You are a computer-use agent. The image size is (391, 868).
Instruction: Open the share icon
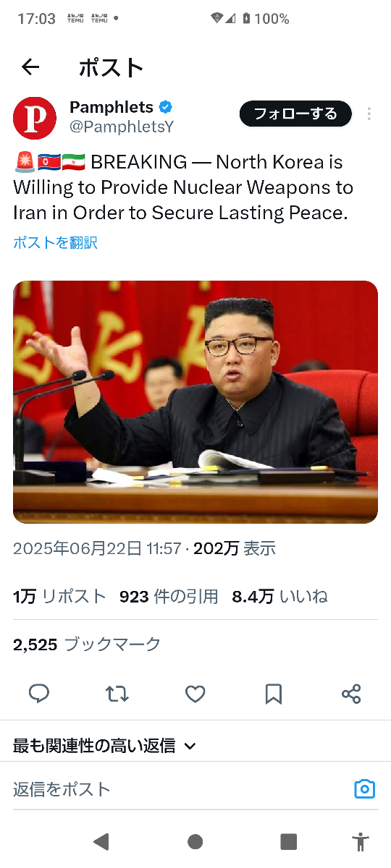tap(351, 694)
